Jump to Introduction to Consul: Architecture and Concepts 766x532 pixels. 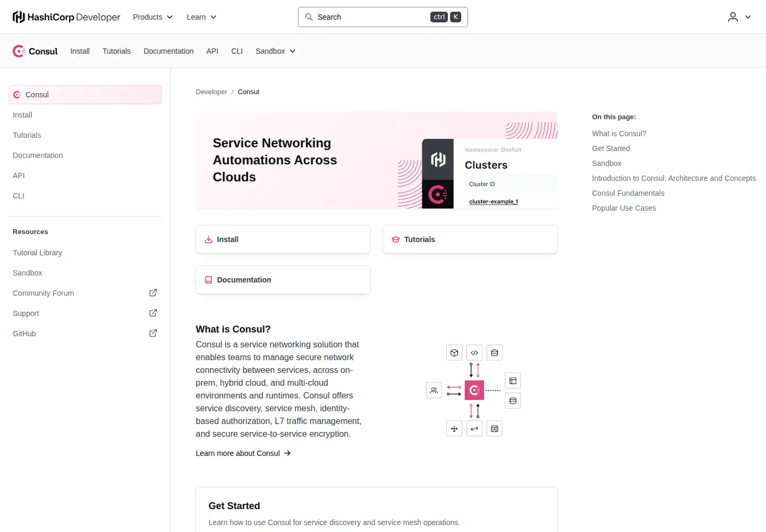674,178
